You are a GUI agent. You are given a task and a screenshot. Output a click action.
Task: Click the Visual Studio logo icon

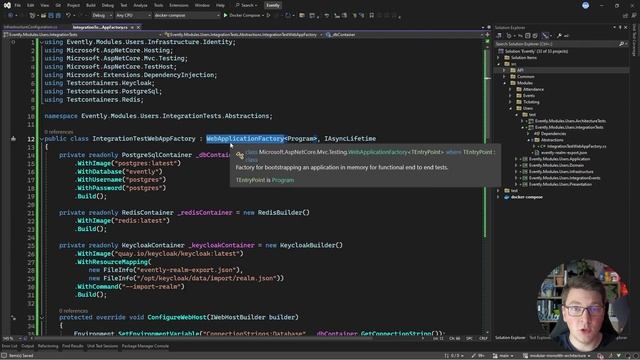coord(7,5)
